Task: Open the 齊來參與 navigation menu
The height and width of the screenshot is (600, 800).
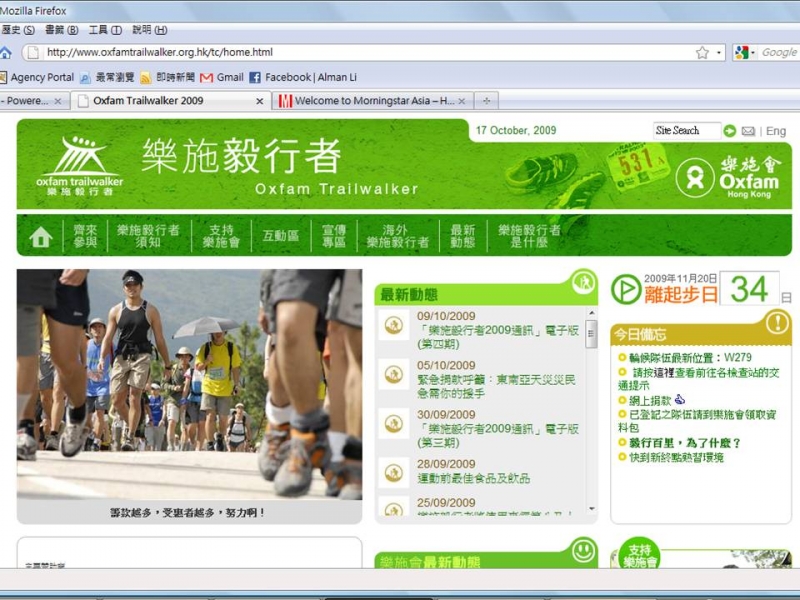Action: click(85, 236)
